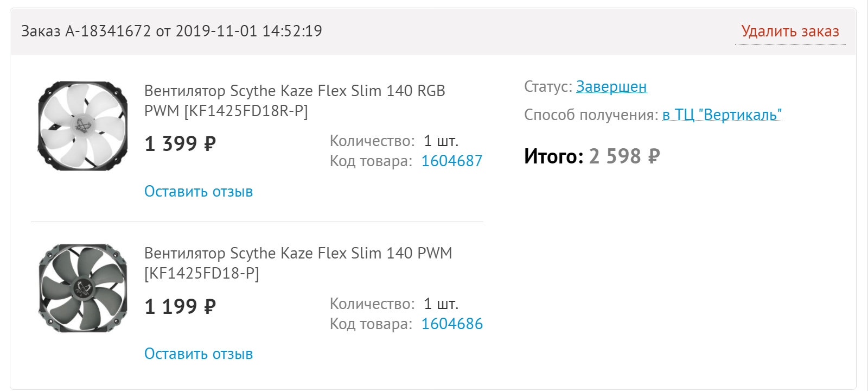Viewport: 868px width, 391px height.
Task: Open product code 1604686
Action: click(x=451, y=324)
